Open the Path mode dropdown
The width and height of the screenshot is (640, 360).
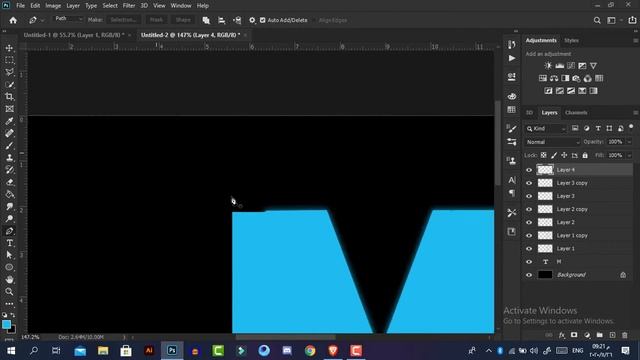[x=68, y=19]
